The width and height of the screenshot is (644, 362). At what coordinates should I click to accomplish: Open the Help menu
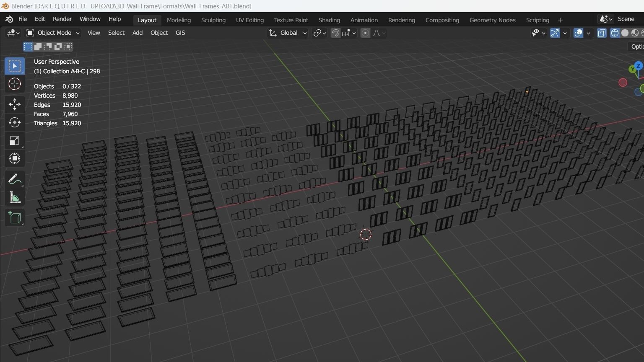tap(114, 19)
